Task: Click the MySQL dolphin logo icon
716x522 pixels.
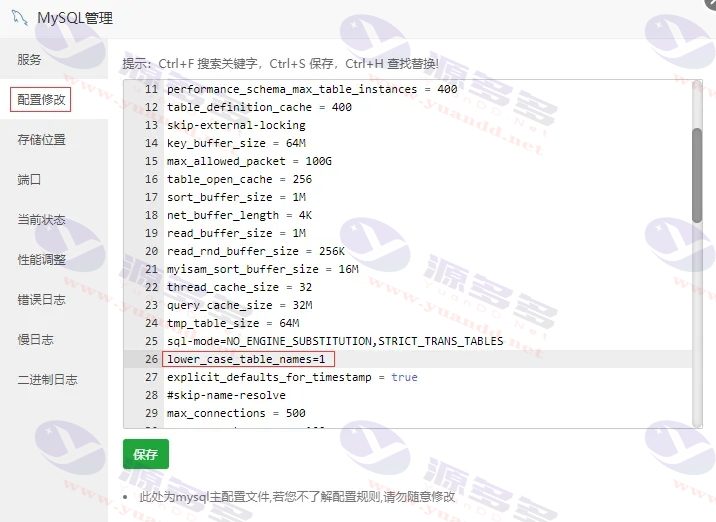Action: pos(20,18)
